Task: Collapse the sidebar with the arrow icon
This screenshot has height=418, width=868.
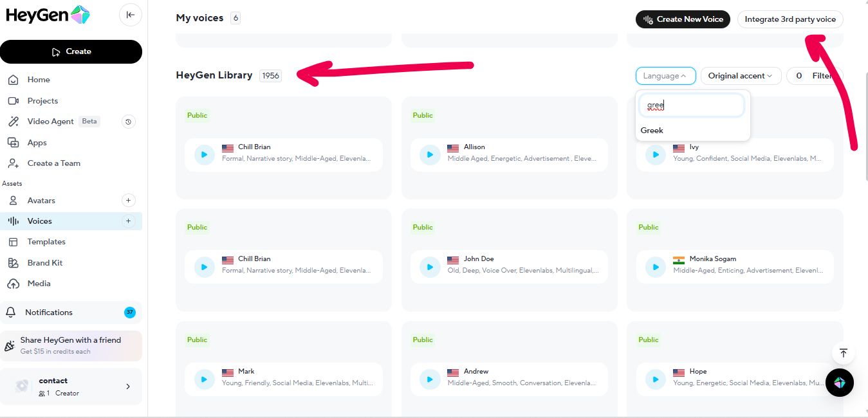Action: [x=131, y=15]
